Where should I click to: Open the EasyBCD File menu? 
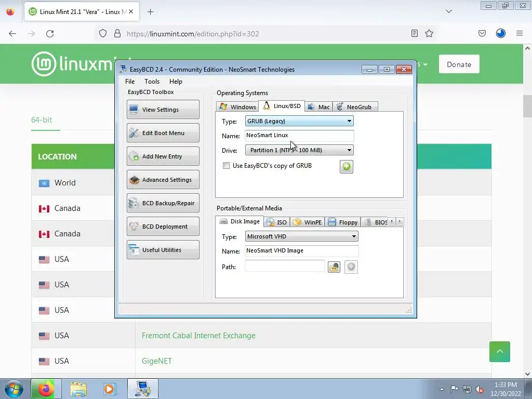tap(130, 82)
